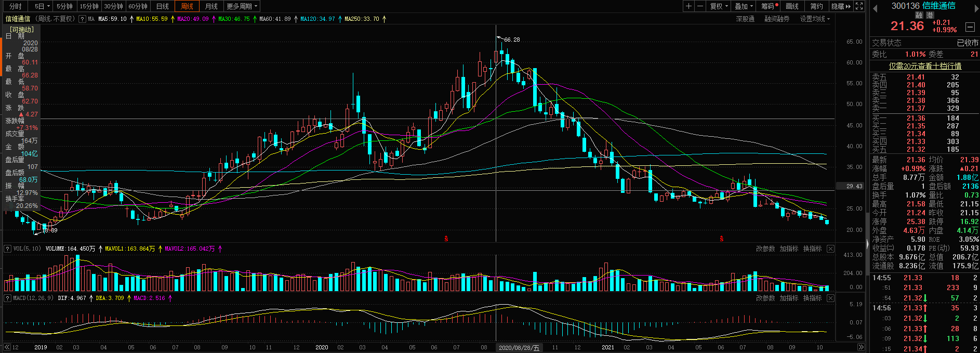
Task: Open the MA help question mark icon
Action: coord(82,19)
